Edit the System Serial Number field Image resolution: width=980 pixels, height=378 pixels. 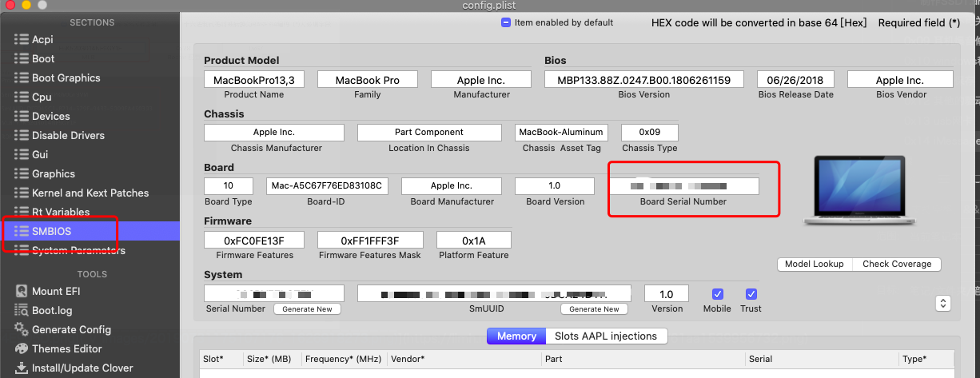(x=274, y=293)
